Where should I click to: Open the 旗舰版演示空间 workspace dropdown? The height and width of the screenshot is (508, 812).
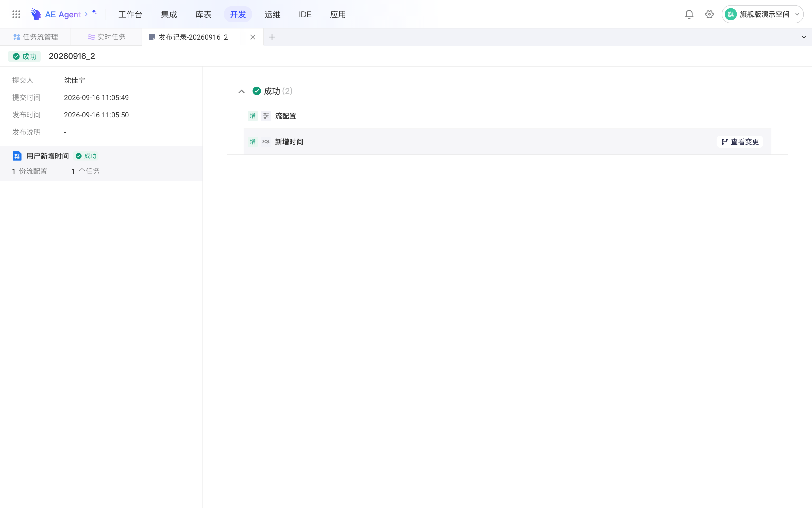coord(762,14)
